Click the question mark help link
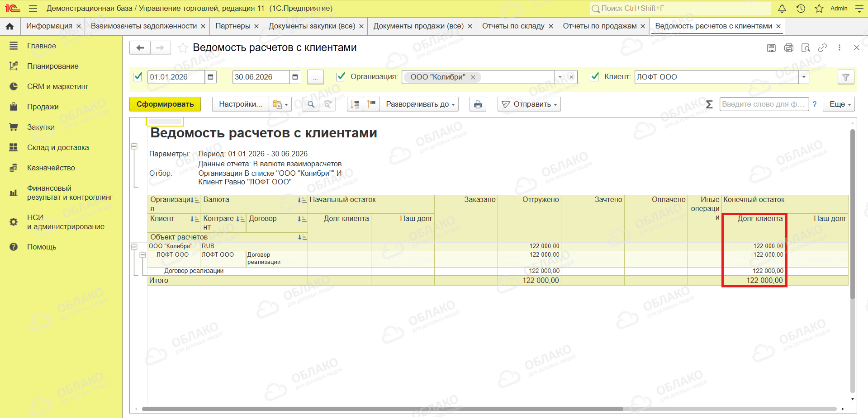This screenshot has width=868, height=418. (x=815, y=104)
